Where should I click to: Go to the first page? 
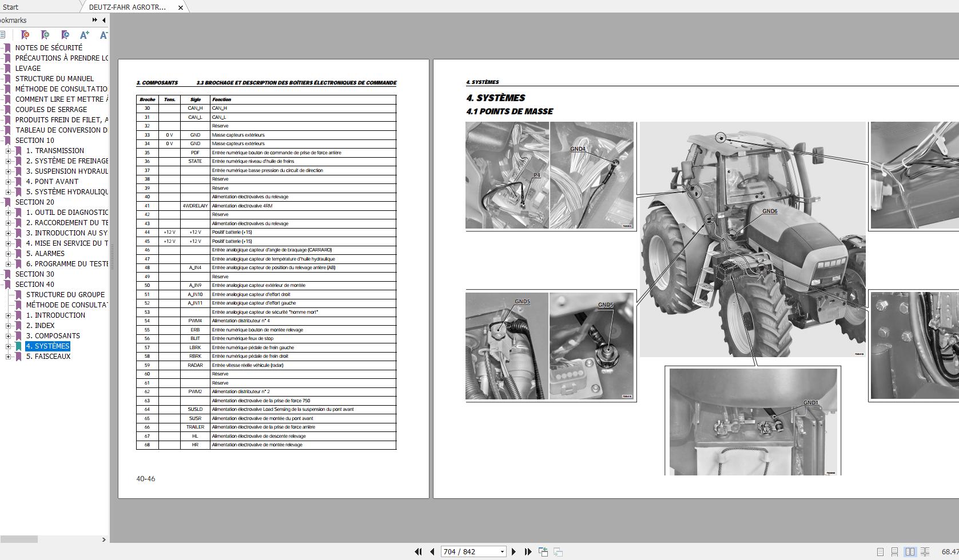tap(418, 551)
